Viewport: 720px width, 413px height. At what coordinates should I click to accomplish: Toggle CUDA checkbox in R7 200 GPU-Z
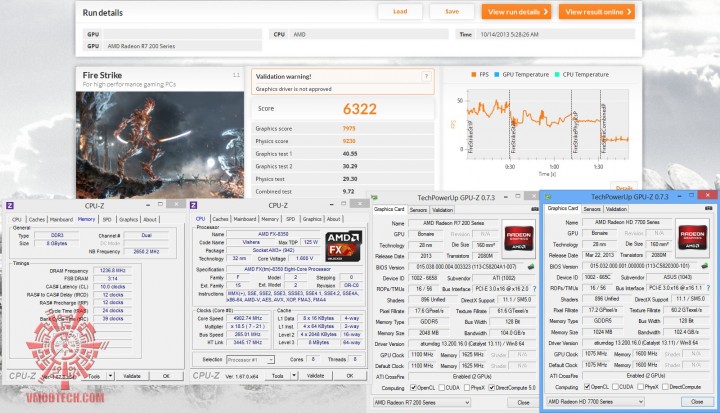point(441,388)
